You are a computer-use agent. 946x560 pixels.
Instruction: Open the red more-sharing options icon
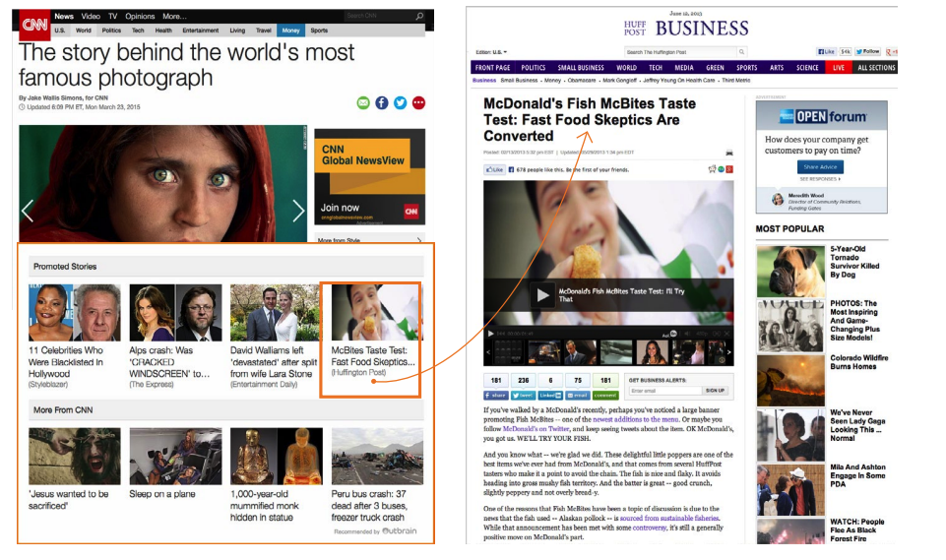418,103
